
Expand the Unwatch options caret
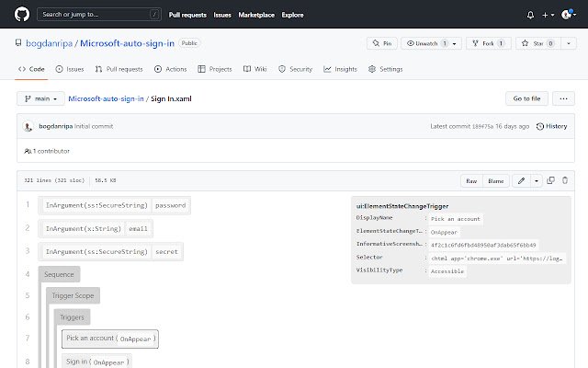[455, 43]
